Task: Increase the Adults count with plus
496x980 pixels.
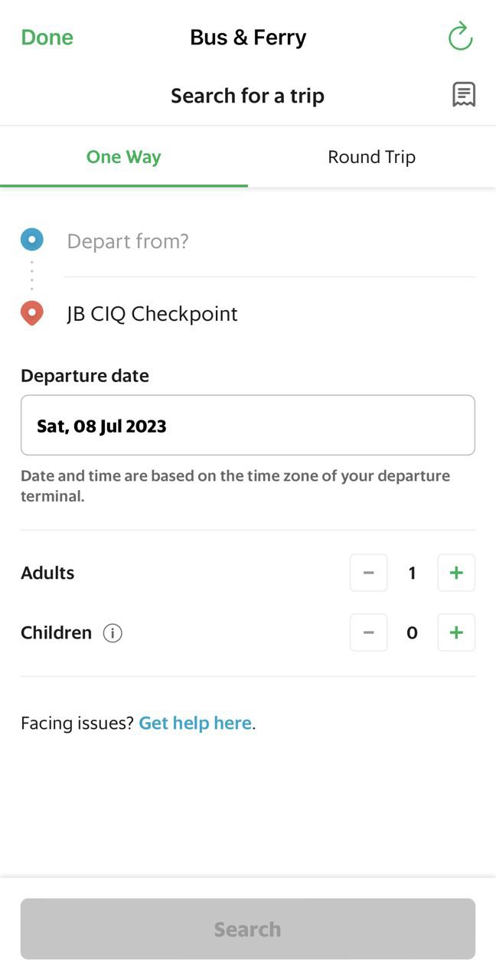Action: click(456, 573)
